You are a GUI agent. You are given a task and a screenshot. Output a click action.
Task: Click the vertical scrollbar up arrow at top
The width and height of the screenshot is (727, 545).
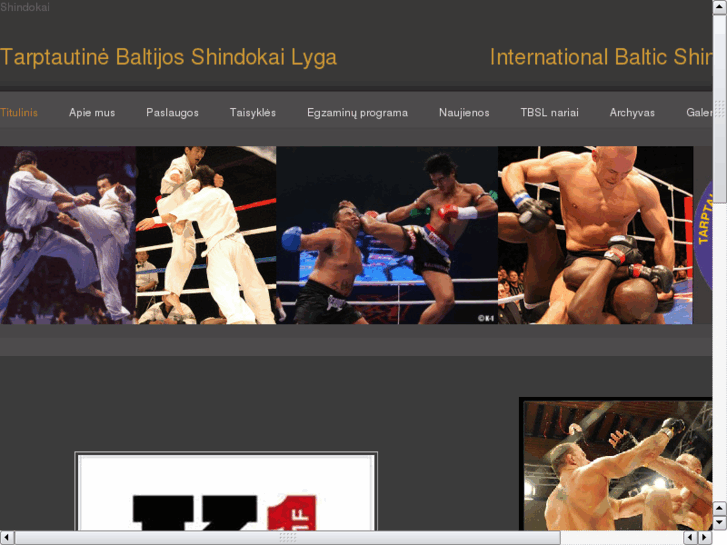720,7
